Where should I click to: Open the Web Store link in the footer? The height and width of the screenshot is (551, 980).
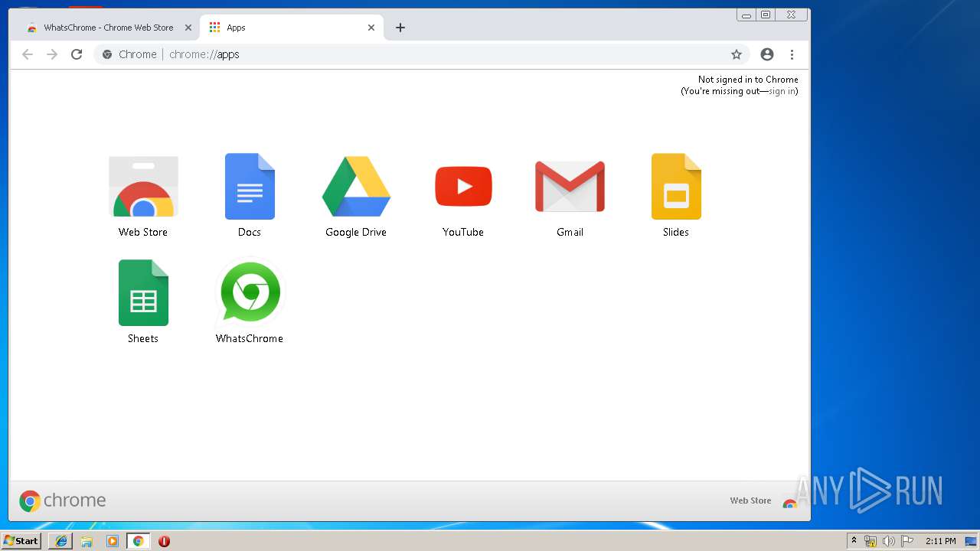point(750,500)
